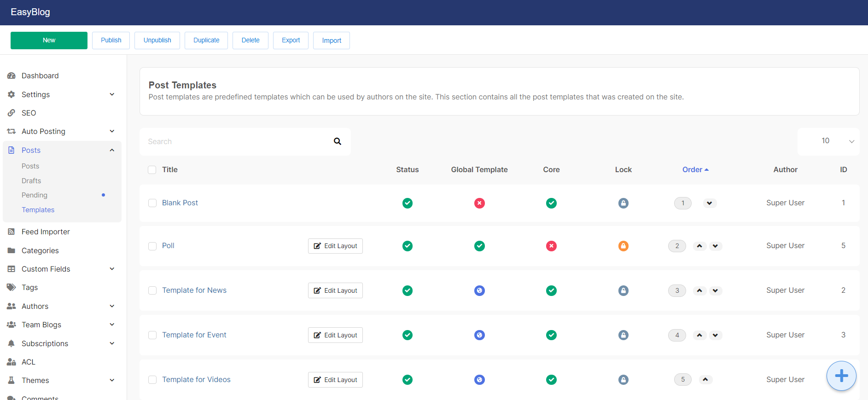Toggle Poll published status icon
The width and height of the screenshot is (868, 400).
pyautogui.click(x=408, y=246)
